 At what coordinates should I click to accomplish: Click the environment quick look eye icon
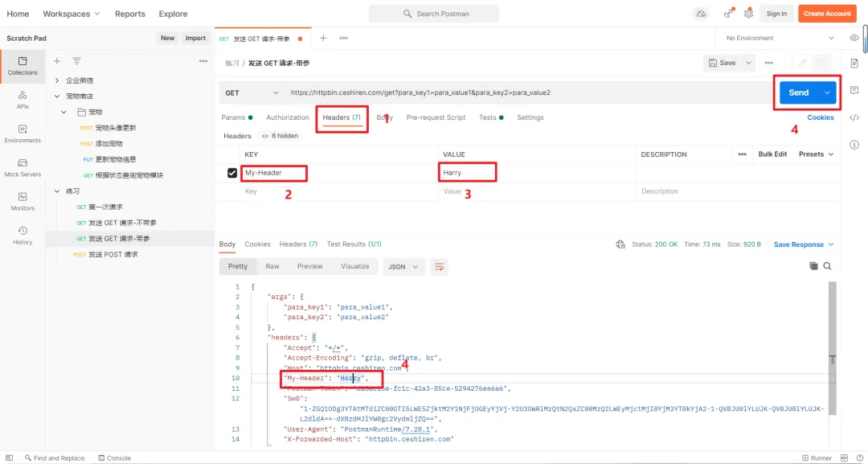[x=854, y=38]
